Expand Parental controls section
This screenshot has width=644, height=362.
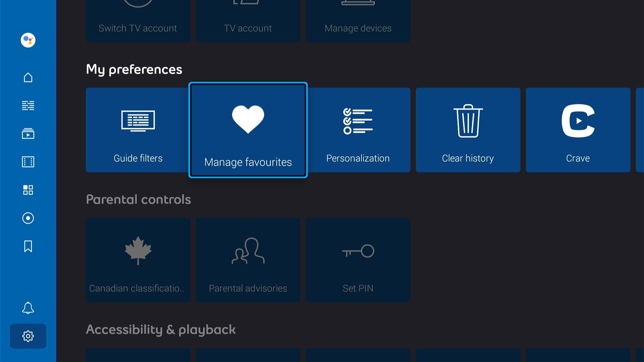point(139,199)
